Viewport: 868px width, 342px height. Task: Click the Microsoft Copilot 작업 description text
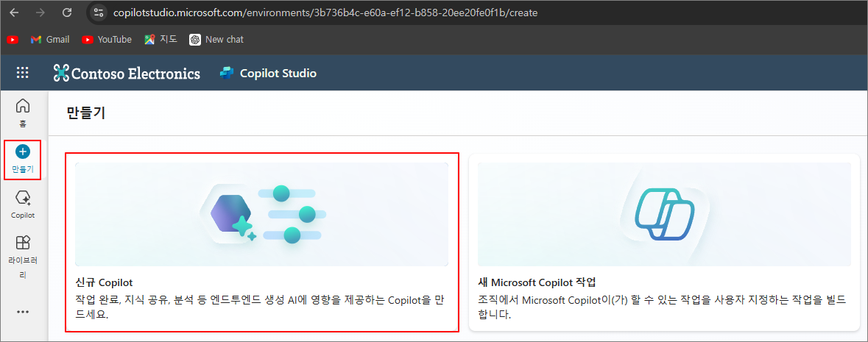pos(662,307)
